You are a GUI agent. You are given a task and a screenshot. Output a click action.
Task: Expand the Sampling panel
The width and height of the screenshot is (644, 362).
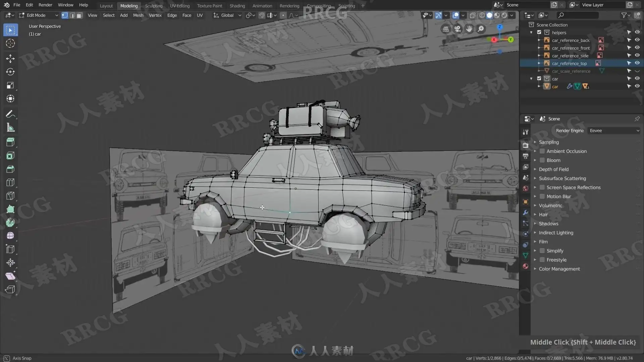click(x=549, y=142)
